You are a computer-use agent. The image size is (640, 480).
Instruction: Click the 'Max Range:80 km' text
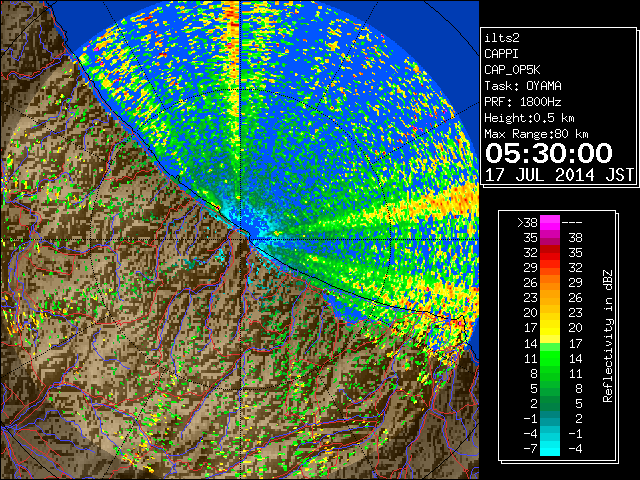click(536, 134)
